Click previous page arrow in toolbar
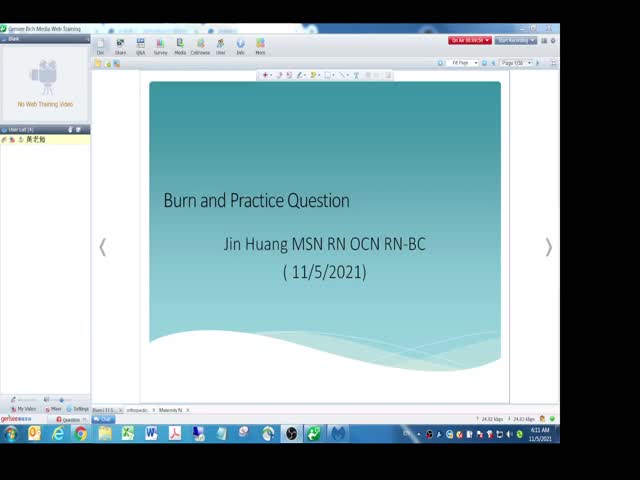The image size is (640, 480). coord(493,63)
